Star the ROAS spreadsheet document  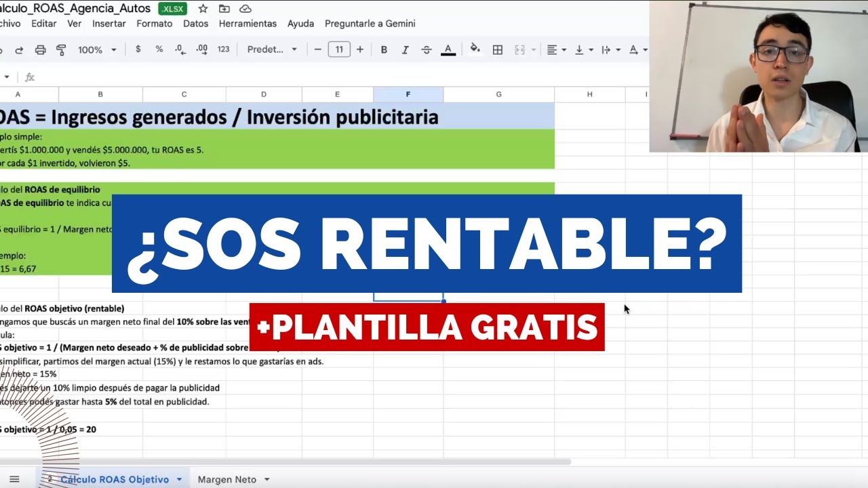[x=203, y=9]
